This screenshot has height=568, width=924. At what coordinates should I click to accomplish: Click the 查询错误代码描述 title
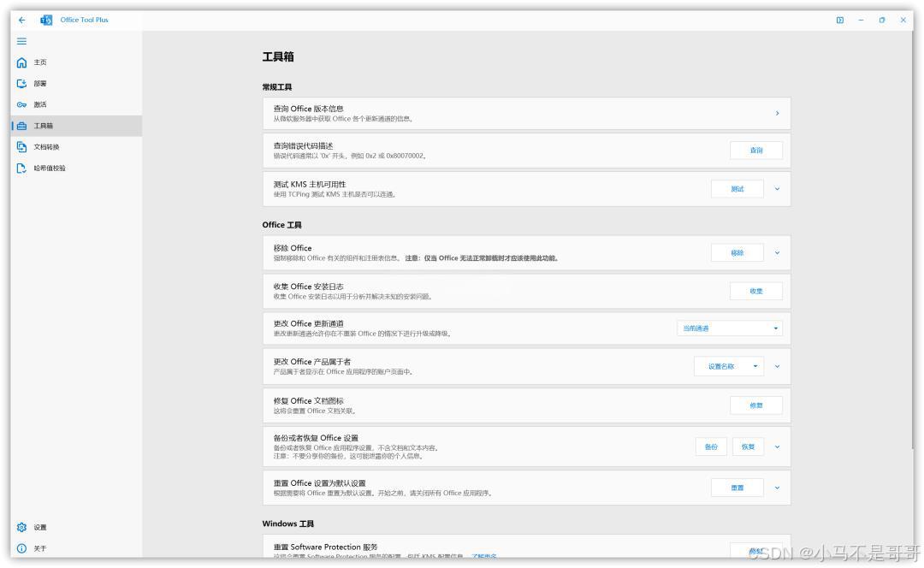point(303,146)
